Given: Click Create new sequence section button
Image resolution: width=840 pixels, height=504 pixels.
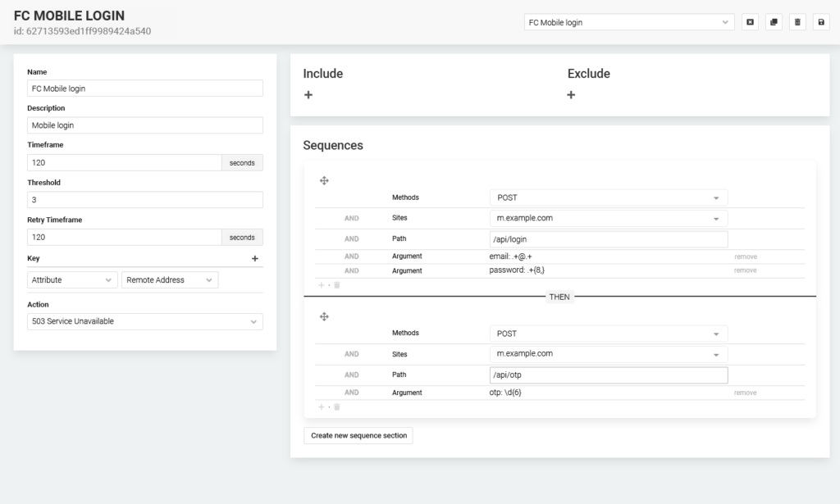Looking at the screenshot, I should point(358,435).
